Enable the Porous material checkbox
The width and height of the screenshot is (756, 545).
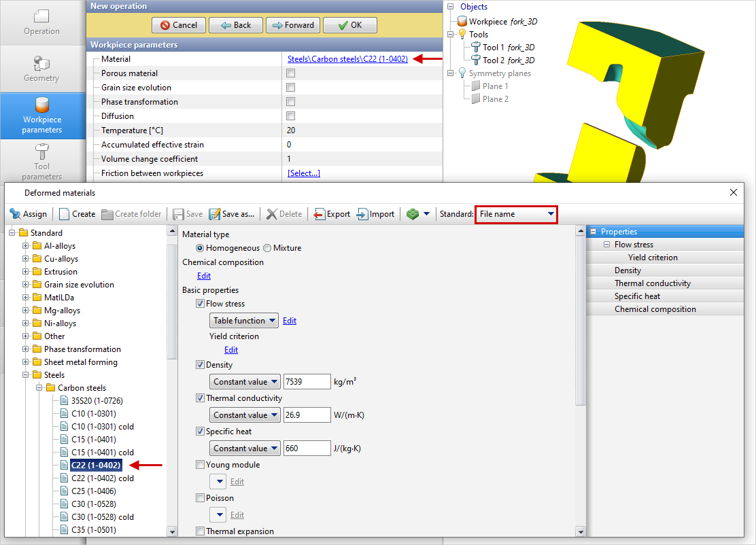click(x=291, y=73)
